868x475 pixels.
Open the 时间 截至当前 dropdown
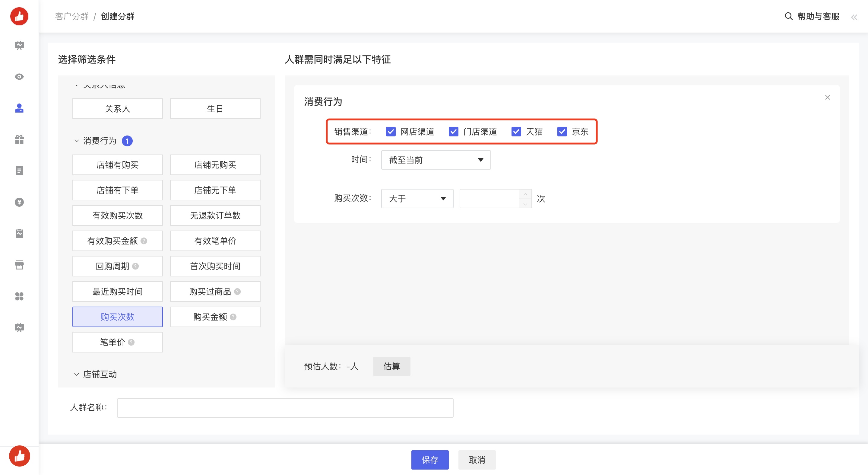tap(436, 160)
